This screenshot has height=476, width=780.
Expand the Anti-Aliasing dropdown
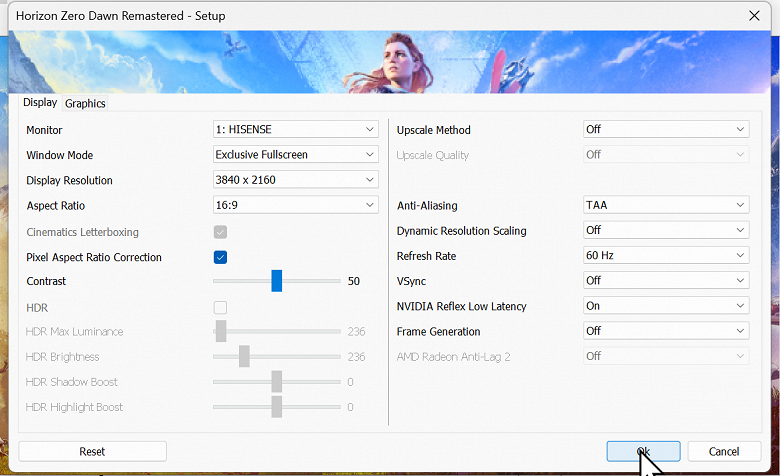click(665, 206)
